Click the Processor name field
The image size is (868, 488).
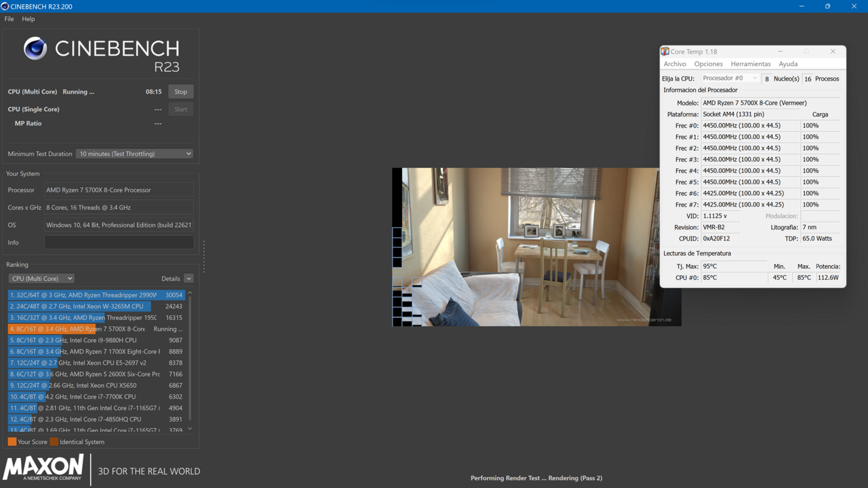[119, 190]
